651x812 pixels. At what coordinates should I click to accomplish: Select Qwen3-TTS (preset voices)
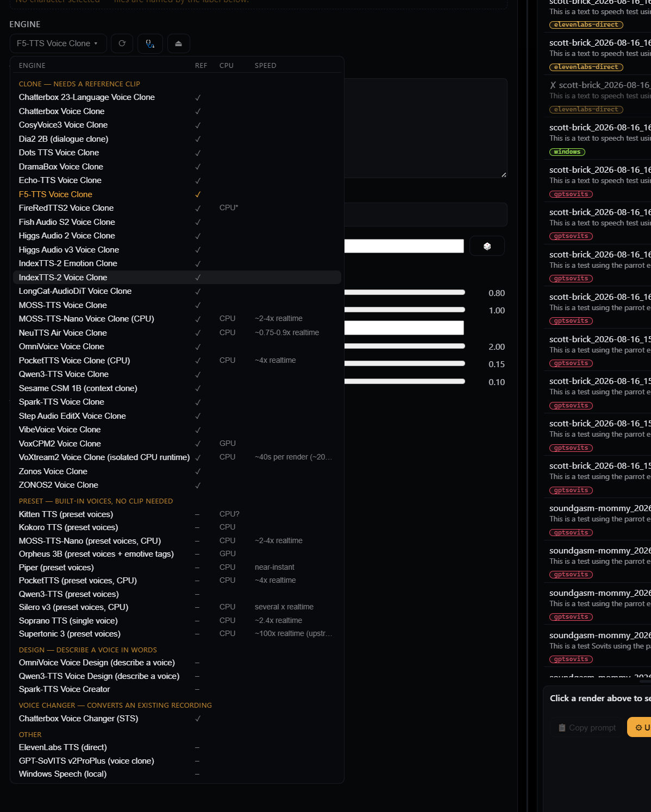[177, 594]
